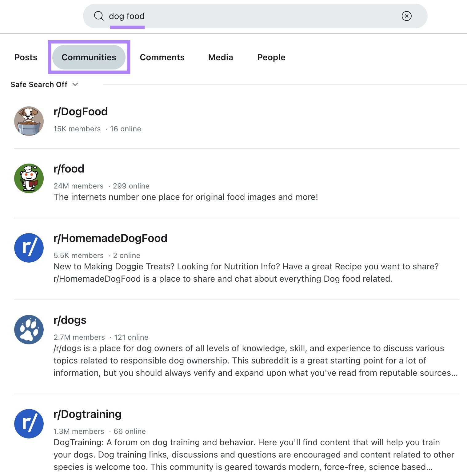Image resolution: width=467 pixels, height=476 pixels.
Task: Switch to the Posts tab
Action: (26, 57)
